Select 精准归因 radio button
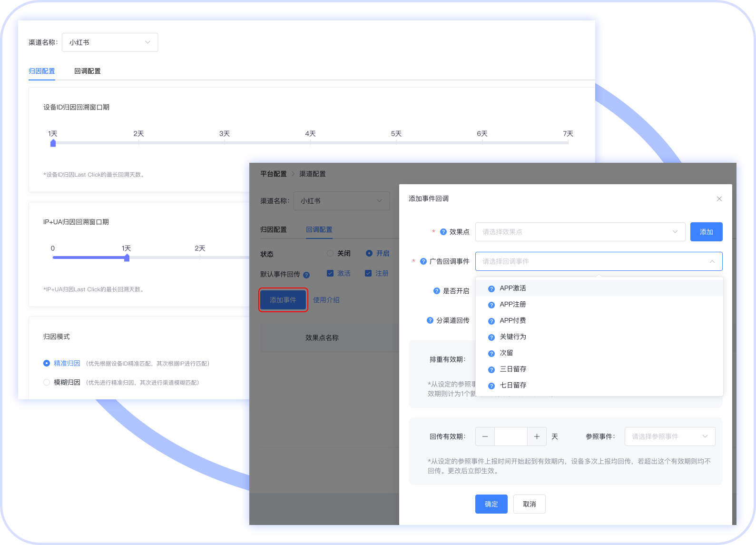 click(x=47, y=363)
